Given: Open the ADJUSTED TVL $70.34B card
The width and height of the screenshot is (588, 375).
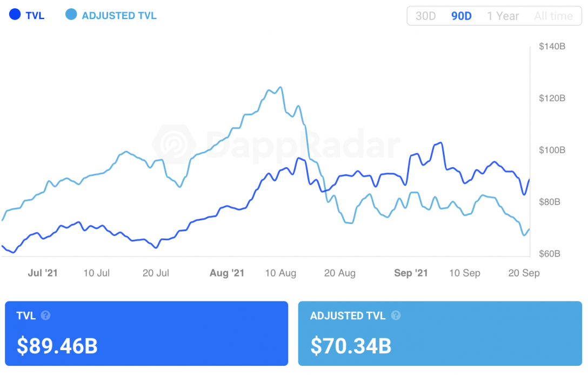Looking at the screenshot, I should [x=440, y=333].
